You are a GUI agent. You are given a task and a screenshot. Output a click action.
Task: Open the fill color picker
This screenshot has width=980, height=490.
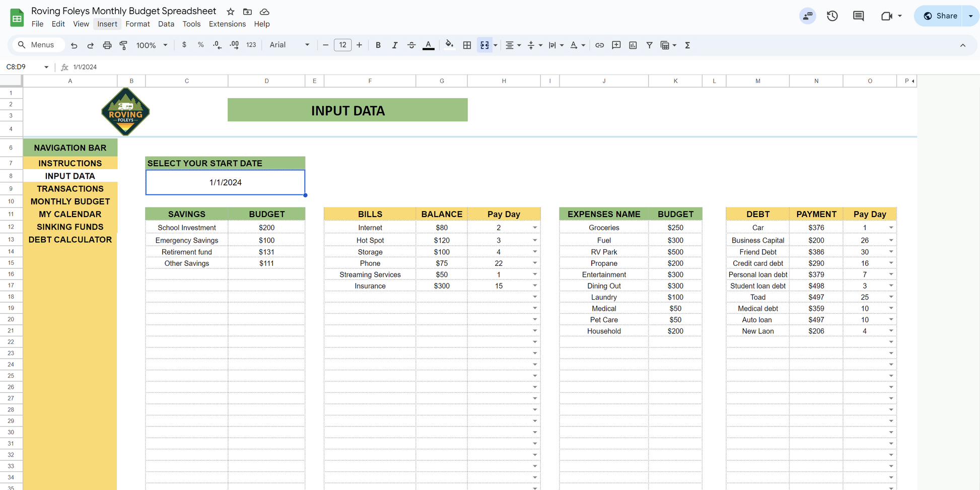(x=449, y=45)
